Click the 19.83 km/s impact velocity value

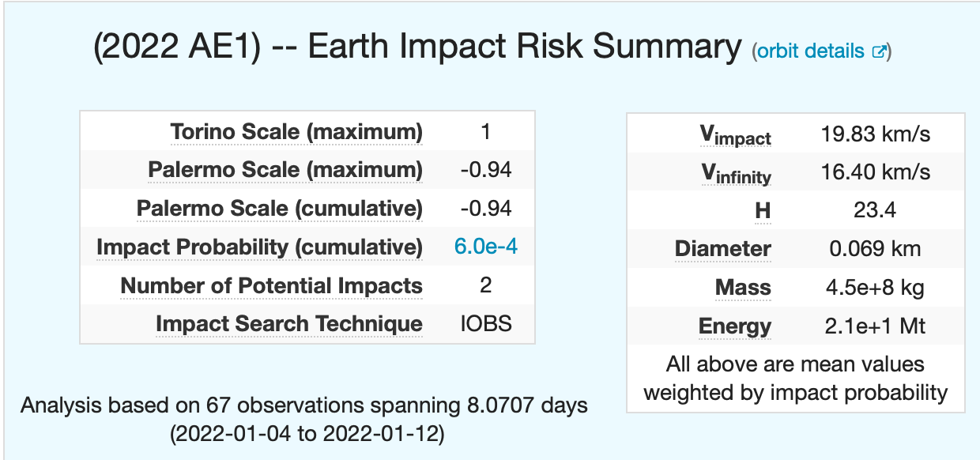pos(875,134)
